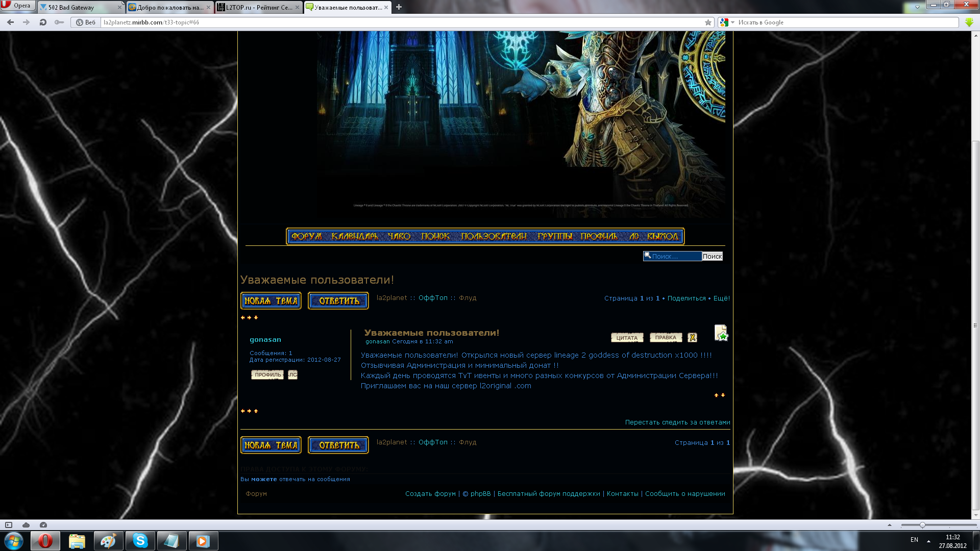Click the down arrow at post bottom right

tap(723, 395)
